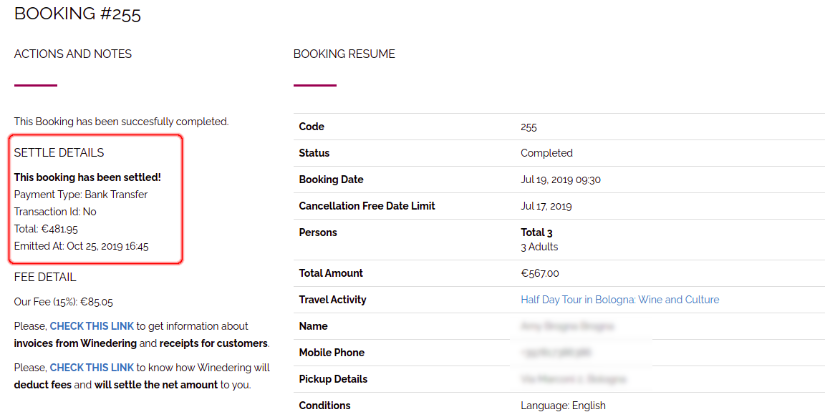Image resolution: width=825 pixels, height=412 pixels.
Task: Click the BOOKING #255 page title
Action: 76,14
